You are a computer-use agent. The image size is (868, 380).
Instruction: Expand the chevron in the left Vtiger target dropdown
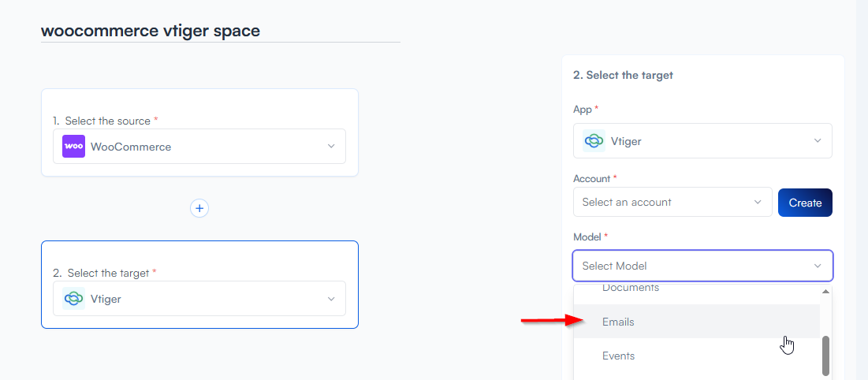click(331, 299)
